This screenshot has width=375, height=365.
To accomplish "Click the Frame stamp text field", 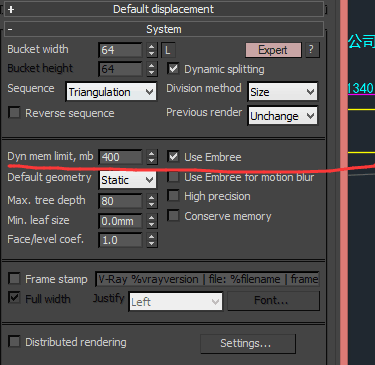I will pyautogui.click(x=207, y=279).
